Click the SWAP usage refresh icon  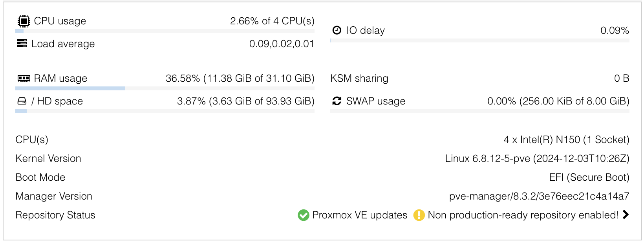[x=336, y=101]
